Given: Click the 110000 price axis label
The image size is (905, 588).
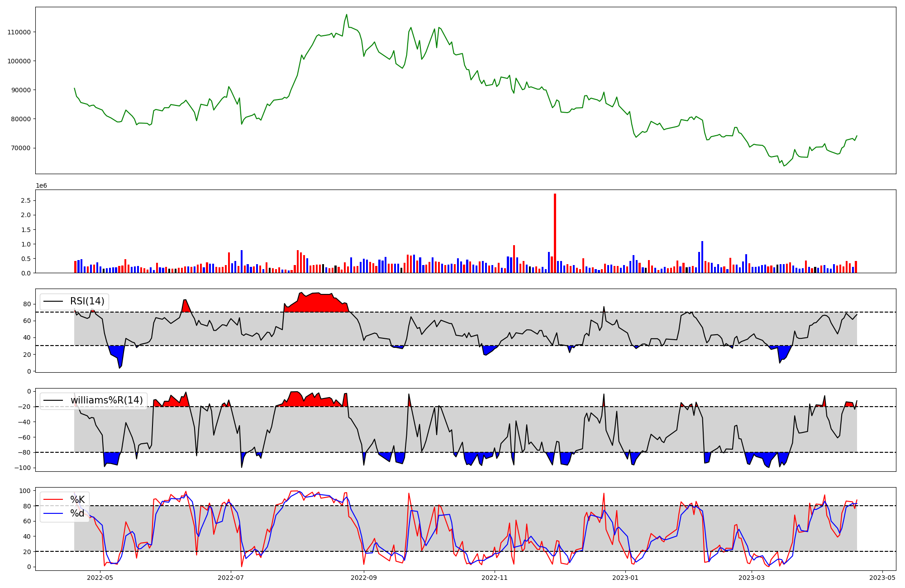Looking at the screenshot, I should coord(19,32).
